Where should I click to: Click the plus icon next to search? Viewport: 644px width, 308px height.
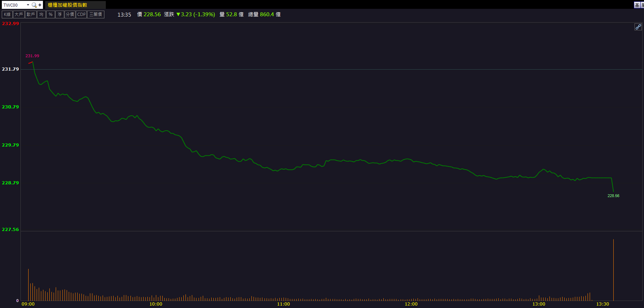pos(40,5)
